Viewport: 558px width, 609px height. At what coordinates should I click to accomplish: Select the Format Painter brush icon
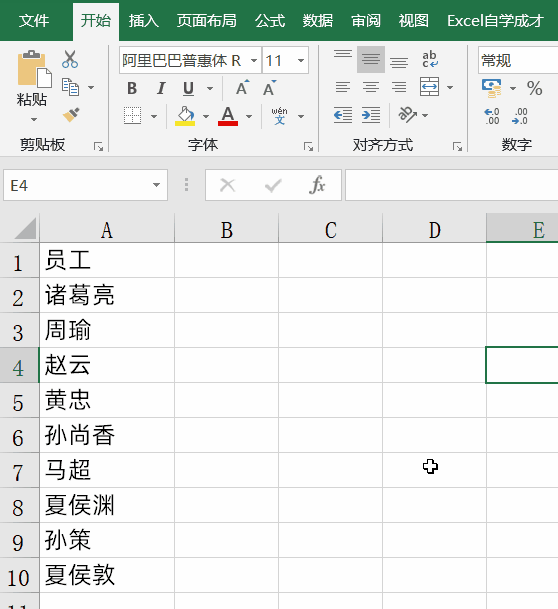pos(71,115)
